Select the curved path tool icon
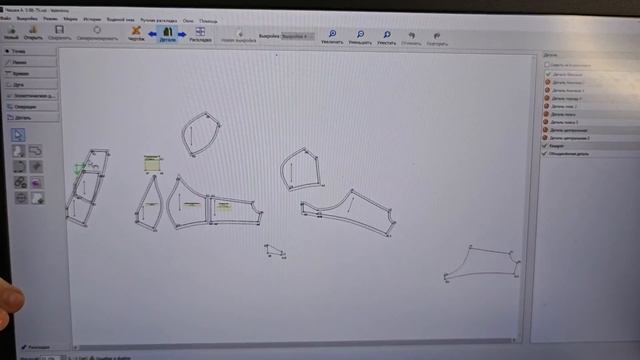The width and height of the screenshot is (640, 360). click(x=36, y=151)
